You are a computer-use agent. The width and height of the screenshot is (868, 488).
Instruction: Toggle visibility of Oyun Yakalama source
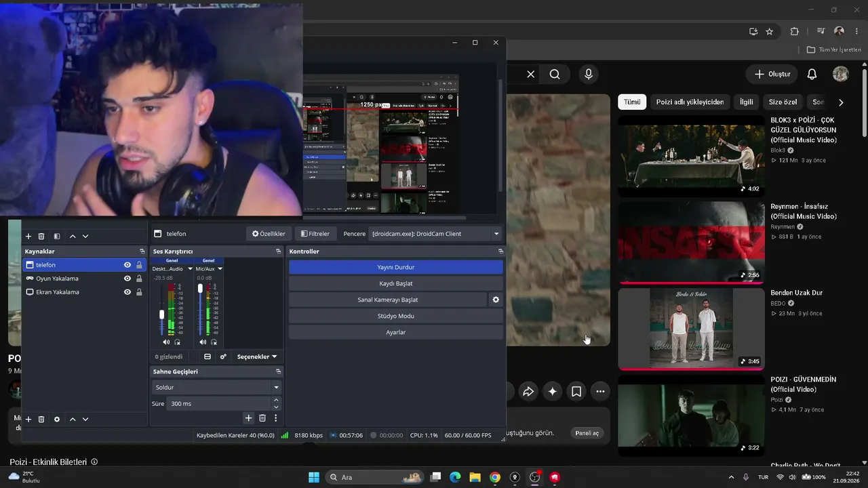point(127,279)
